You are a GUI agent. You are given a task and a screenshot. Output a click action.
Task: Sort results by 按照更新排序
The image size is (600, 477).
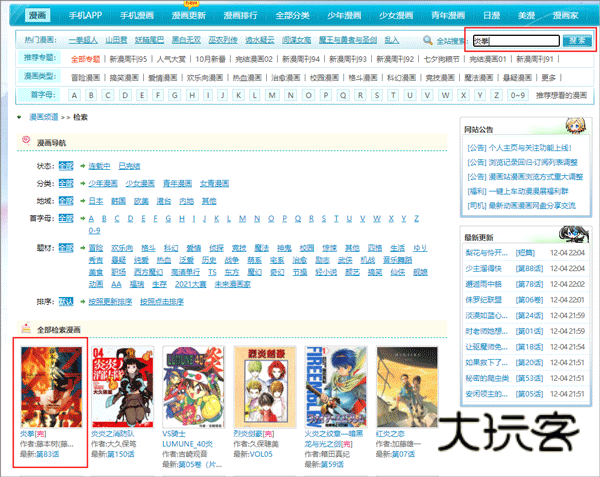click(111, 300)
